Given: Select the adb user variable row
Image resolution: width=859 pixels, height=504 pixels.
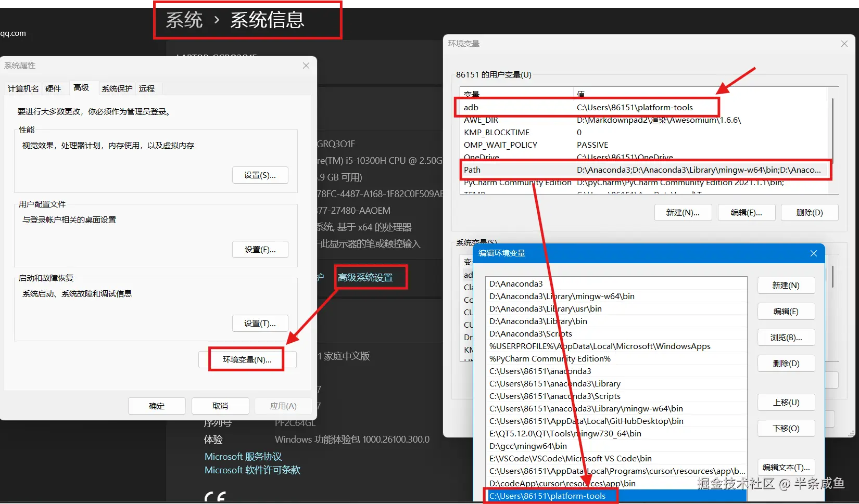Looking at the screenshot, I should tap(521, 107).
